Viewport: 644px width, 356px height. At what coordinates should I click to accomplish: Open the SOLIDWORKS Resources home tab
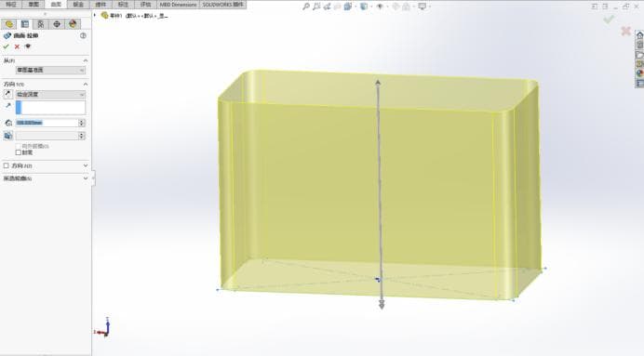point(639,35)
